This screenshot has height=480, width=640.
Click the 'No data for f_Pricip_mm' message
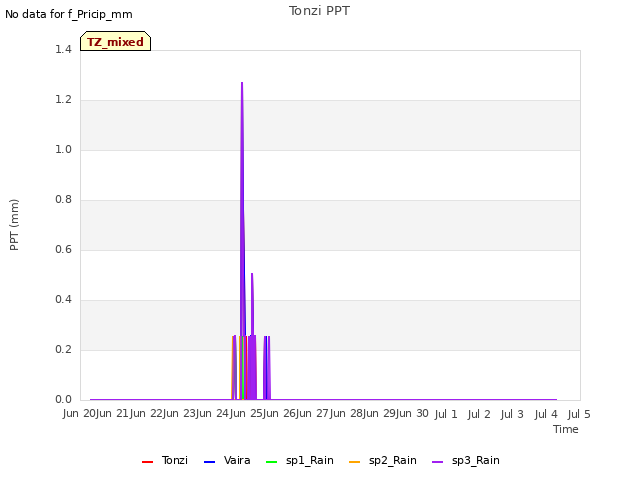(69, 15)
